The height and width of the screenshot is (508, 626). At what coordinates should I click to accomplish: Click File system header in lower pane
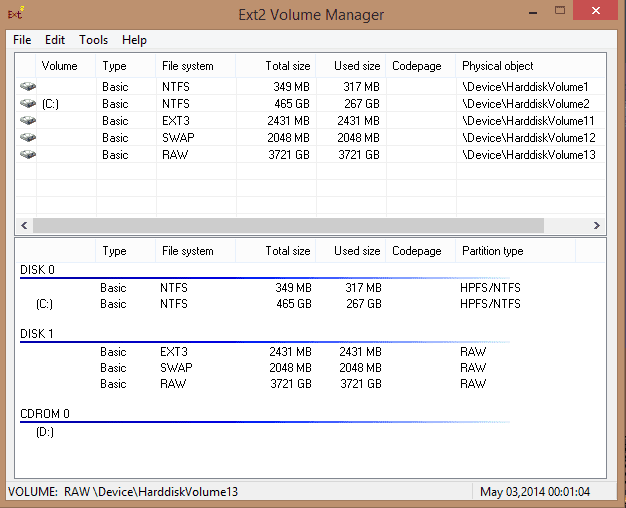click(x=196, y=251)
